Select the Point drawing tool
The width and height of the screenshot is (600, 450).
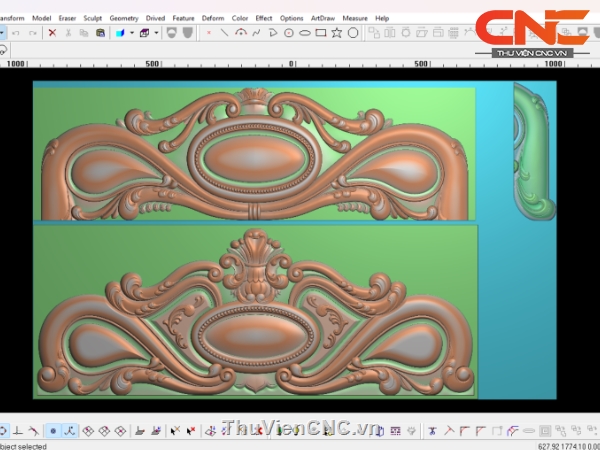pos(208,33)
